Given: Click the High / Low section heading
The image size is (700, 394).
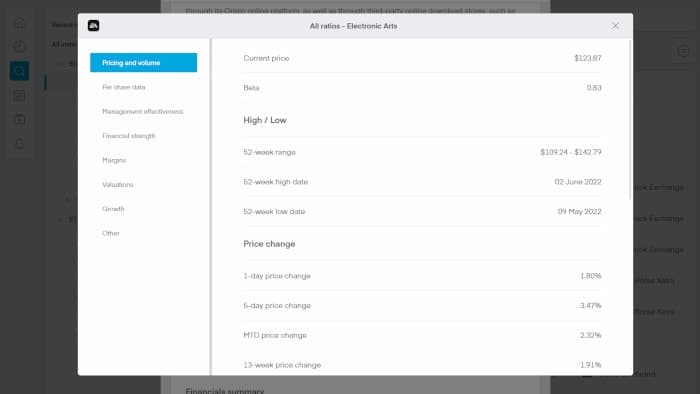Looking at the screenshot, I should [265, 120].
